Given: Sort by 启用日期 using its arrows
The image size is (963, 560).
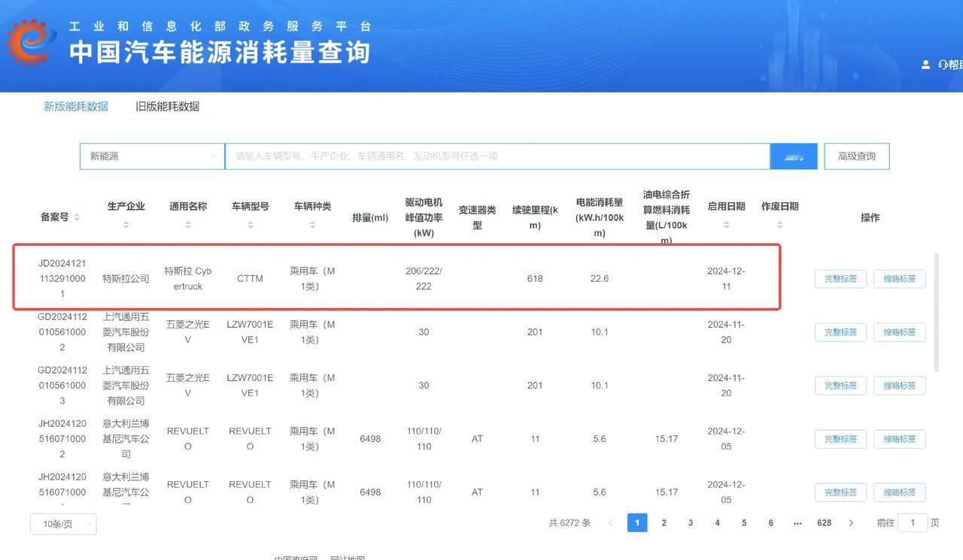Looking at the screenshot, I should point(726,225).
